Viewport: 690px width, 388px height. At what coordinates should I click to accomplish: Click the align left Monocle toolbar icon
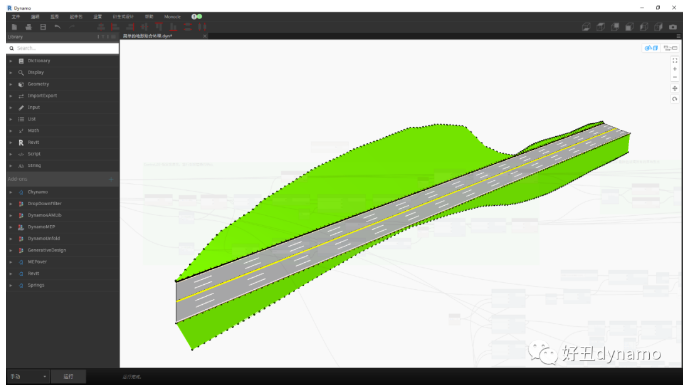tap(115, 27)
